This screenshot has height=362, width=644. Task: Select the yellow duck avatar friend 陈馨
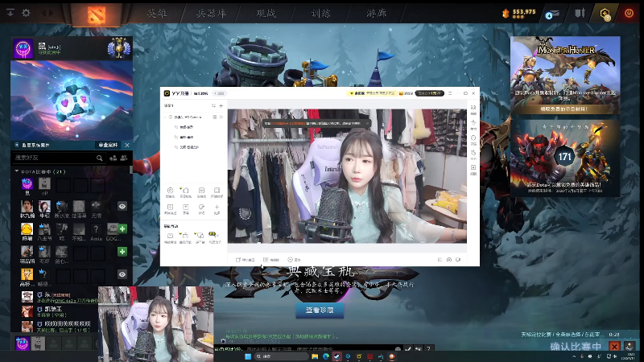click(27, 229)
